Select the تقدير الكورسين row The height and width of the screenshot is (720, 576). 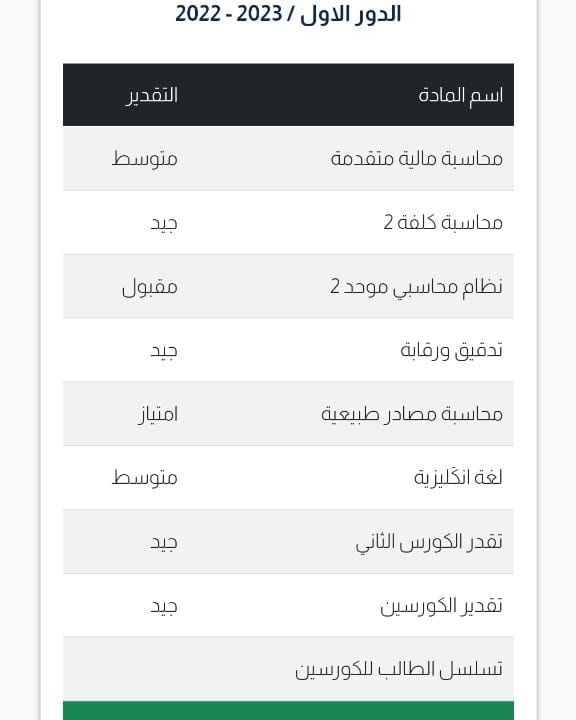(x=288, y=605)
